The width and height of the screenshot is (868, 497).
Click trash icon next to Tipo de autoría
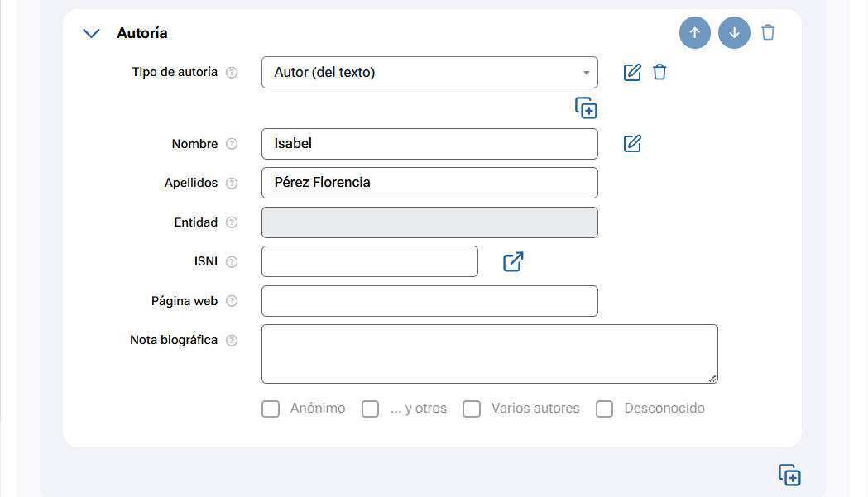coord(659,72)
